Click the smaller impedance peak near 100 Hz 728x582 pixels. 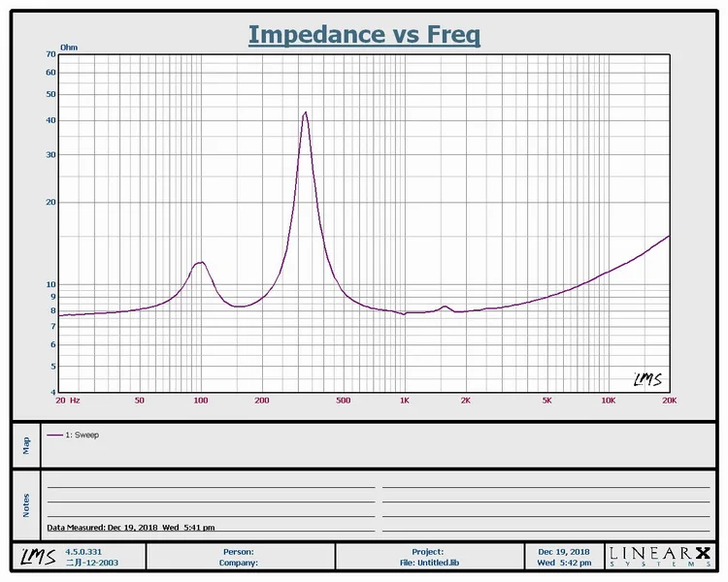point(200,263)
